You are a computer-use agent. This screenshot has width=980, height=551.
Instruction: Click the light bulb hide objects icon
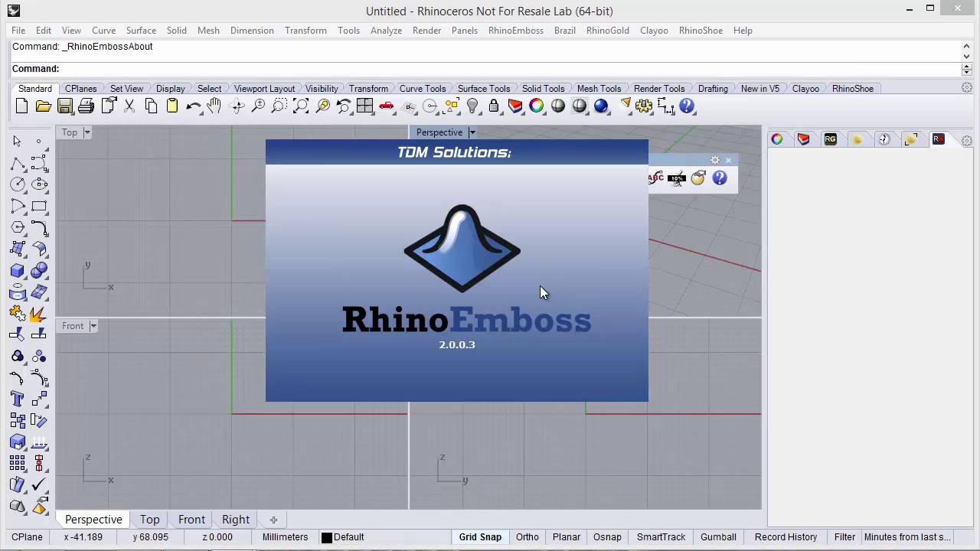472,106
